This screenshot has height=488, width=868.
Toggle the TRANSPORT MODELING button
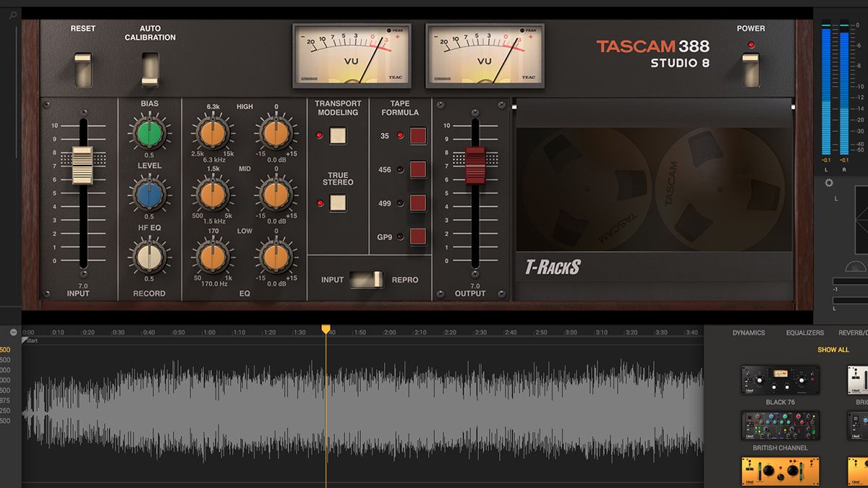[x=338, y=135]
